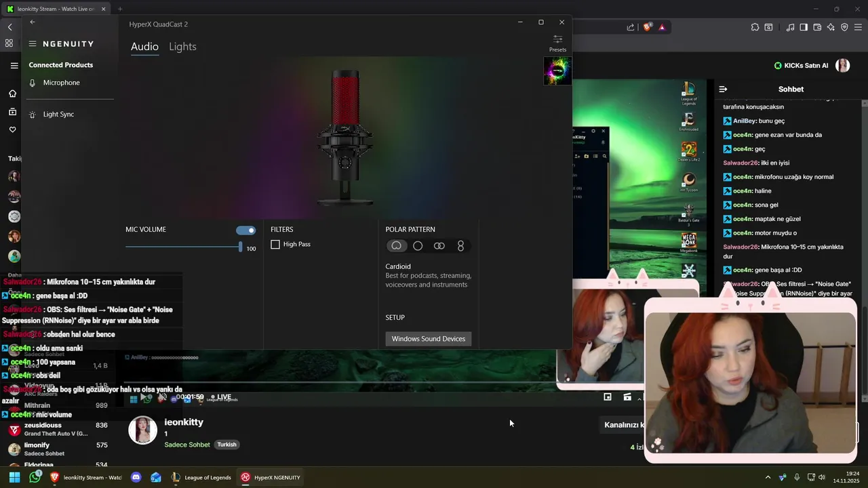Click the NGENUITY back arrow
Screen dimensions: 868x488
click(33, 22)
